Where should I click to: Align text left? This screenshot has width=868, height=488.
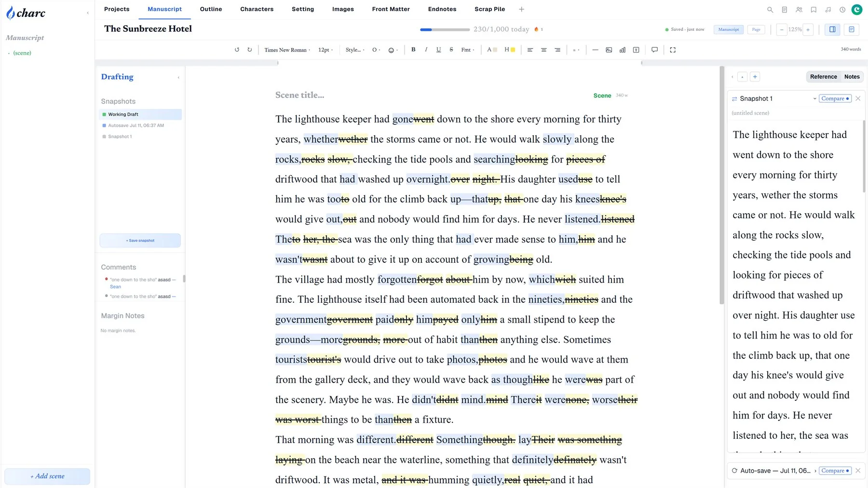[x=530, y=50]
